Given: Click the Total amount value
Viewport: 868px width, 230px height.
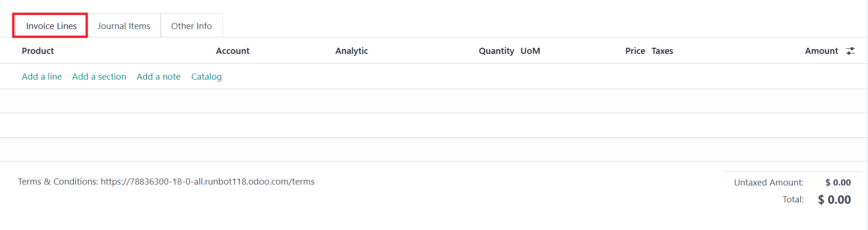Looking at the screenshot, I should coord(834,200).
